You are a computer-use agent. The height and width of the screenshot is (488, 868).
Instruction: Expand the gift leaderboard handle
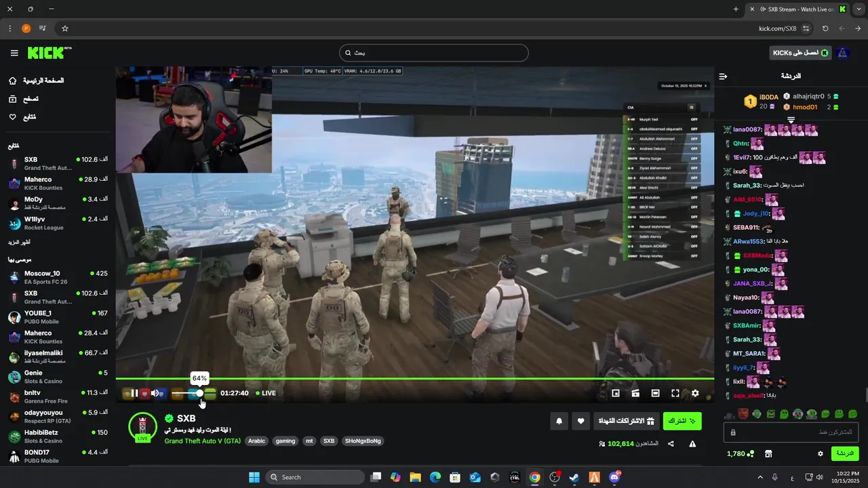click(791, 120)
